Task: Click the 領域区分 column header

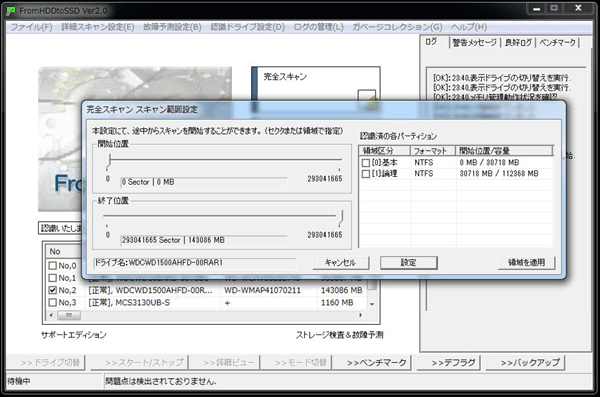Action: [385, 150]
